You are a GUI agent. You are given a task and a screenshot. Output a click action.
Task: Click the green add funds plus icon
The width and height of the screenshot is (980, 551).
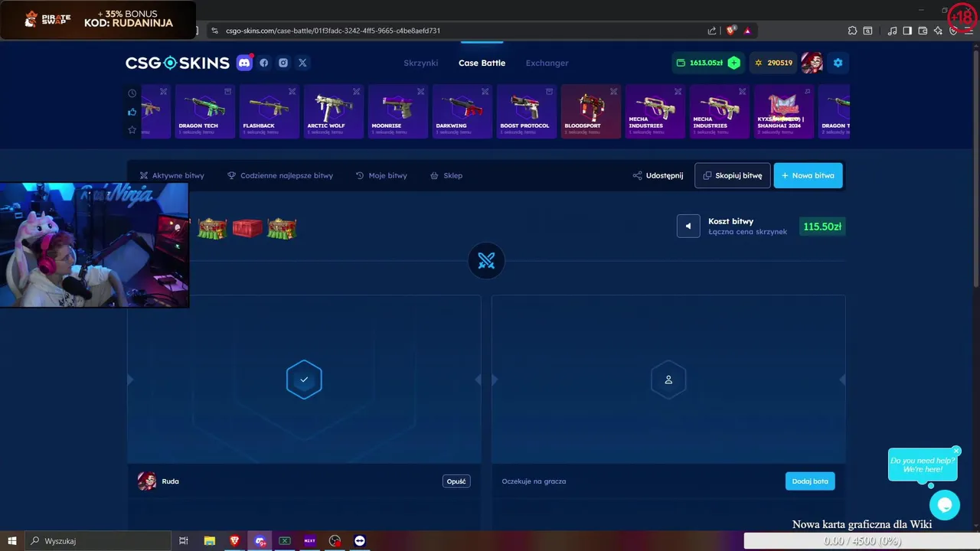tap(734, 63)
